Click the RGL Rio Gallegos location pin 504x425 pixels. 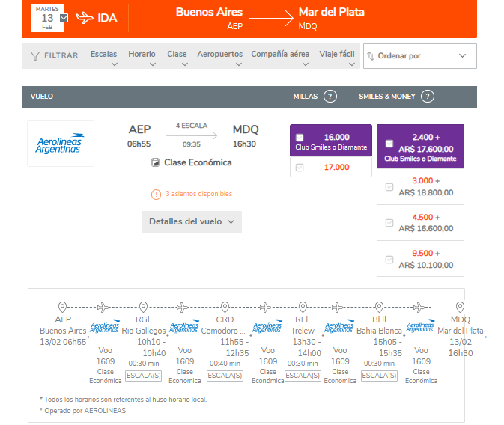(x=143, y=307)
